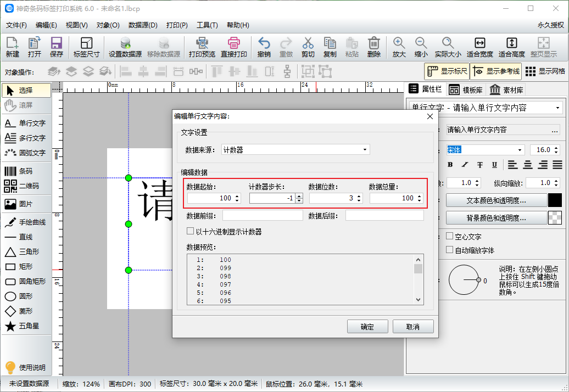The height and width of the screenshot is (392, 569).
Task: Enable 以十六进制显示计数器 checkbox
Action: (x=190, y=231)
